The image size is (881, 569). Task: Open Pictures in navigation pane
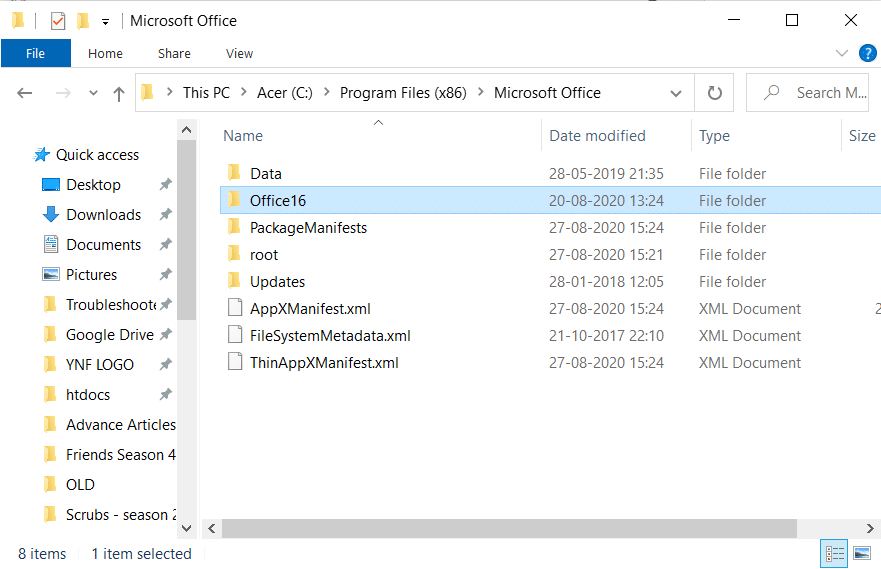tap(92, 275)
